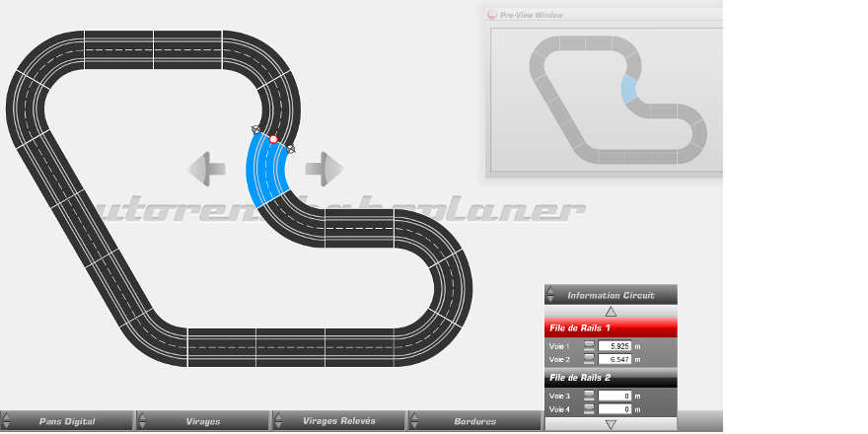Click the Voie 2 lane button icon
Screen dimensions: 868x434
click(x=589, y=360)
